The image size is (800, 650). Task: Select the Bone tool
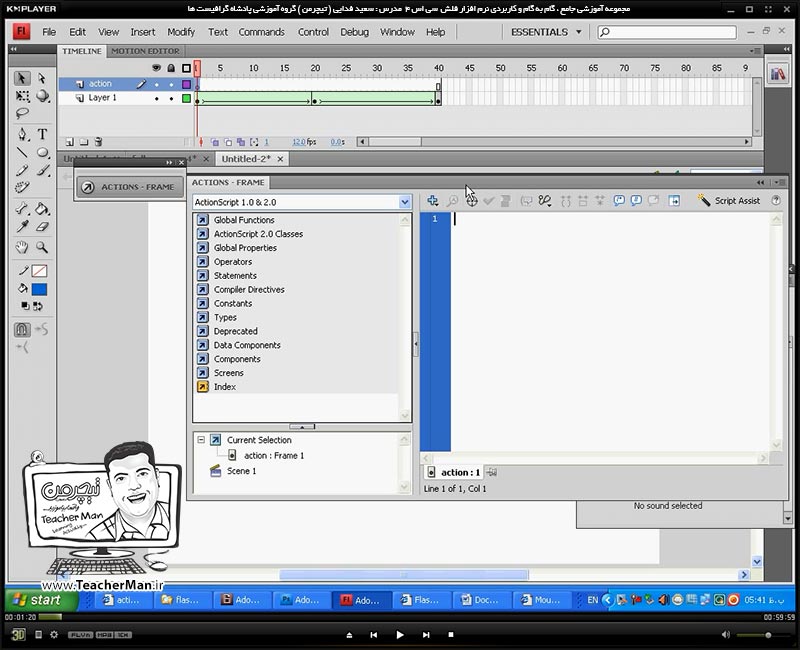tap(22, 208)
